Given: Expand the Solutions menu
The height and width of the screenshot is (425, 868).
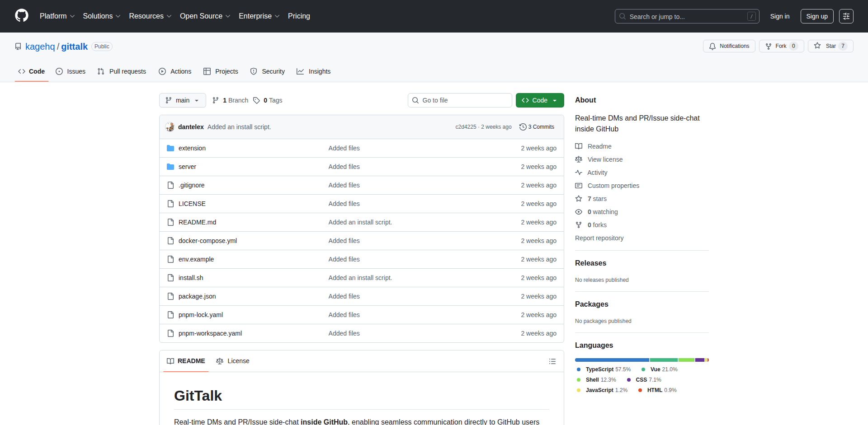Looking at the screenshot, I should pos(102,16).
